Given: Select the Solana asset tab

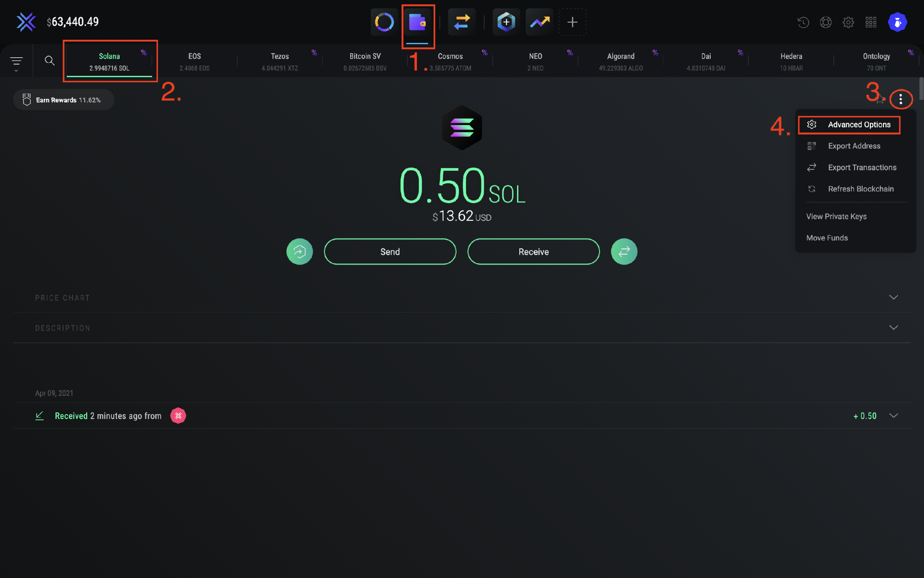Looking at the screenshot, I should [110, 61].
